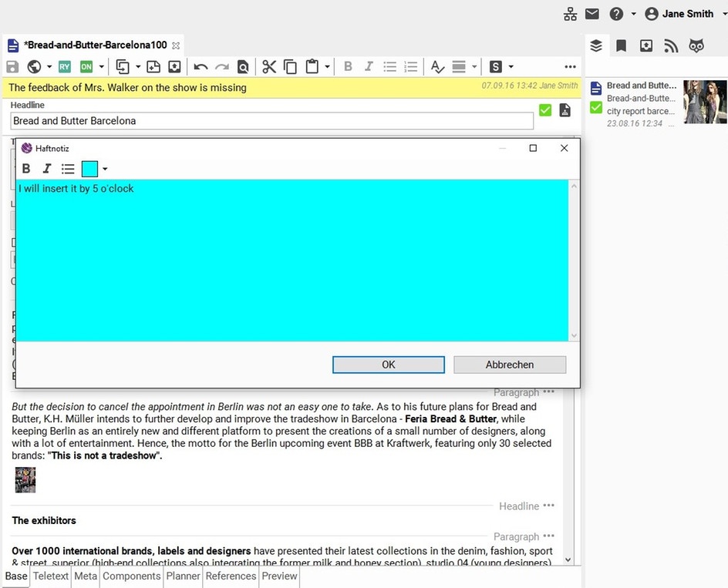Cut selection with the scissors icon

click(x=269, y=67)
